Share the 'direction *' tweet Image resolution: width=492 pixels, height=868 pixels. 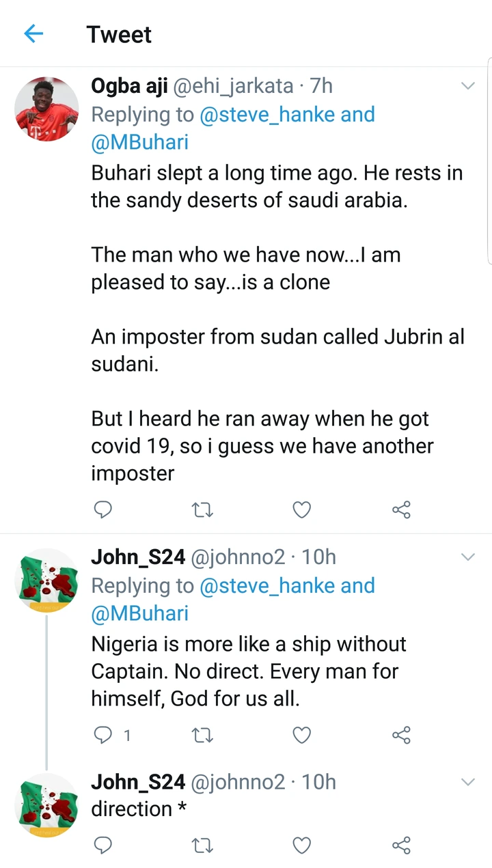[x=401, y=845]
